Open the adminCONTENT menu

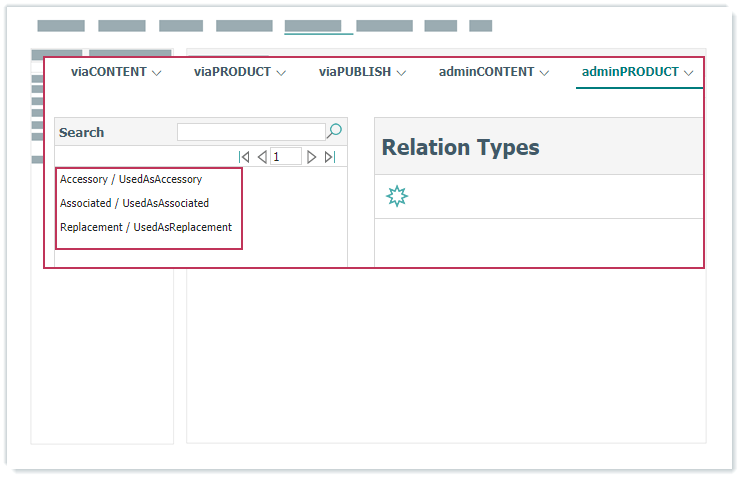click(493, 72)
